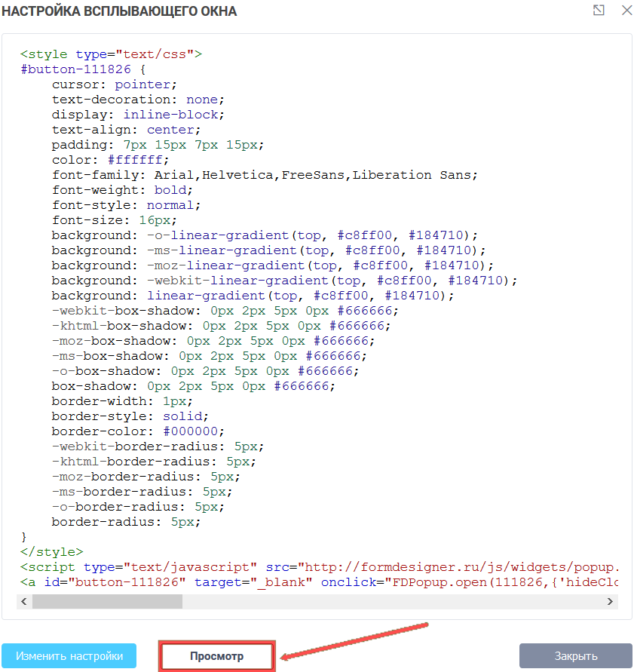Click the color #ffffff value in the code
Image resolution: width=634 pixels, height=672 pixels.
pos(139,160)
